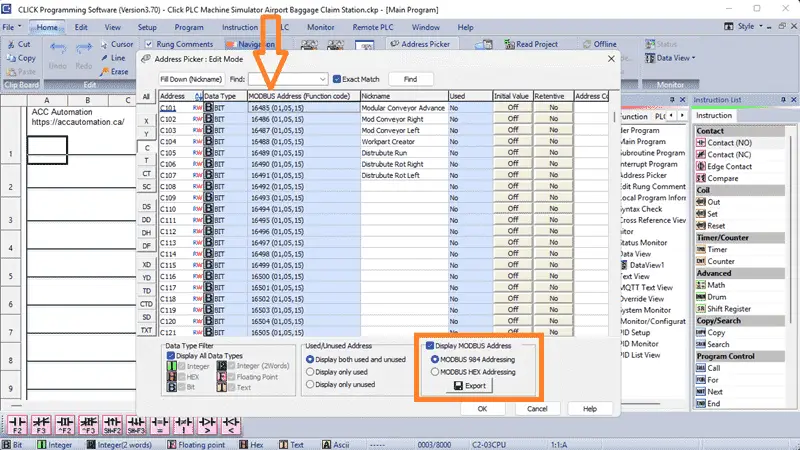
Task: Open the Find combo box dropdown
Action: coord(322,79)
